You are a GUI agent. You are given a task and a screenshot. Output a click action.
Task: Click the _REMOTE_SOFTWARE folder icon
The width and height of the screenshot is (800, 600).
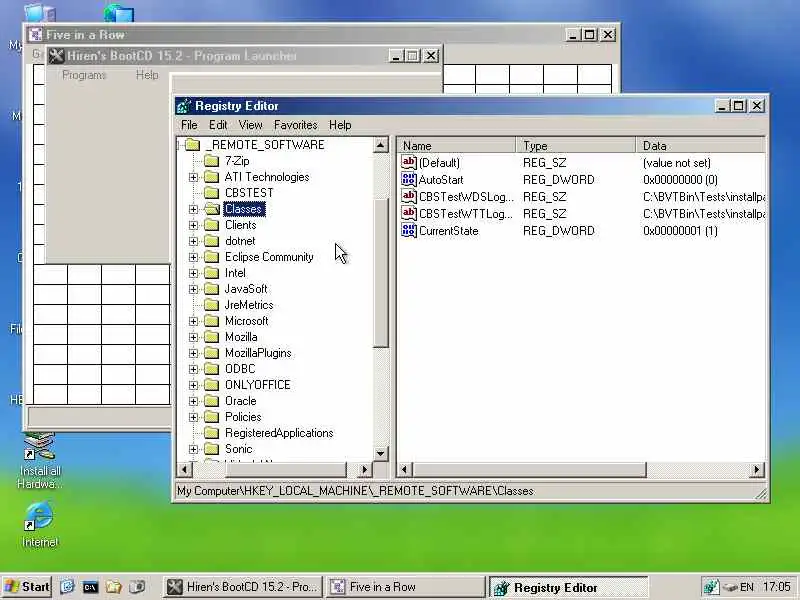click(x=192, y=145)
